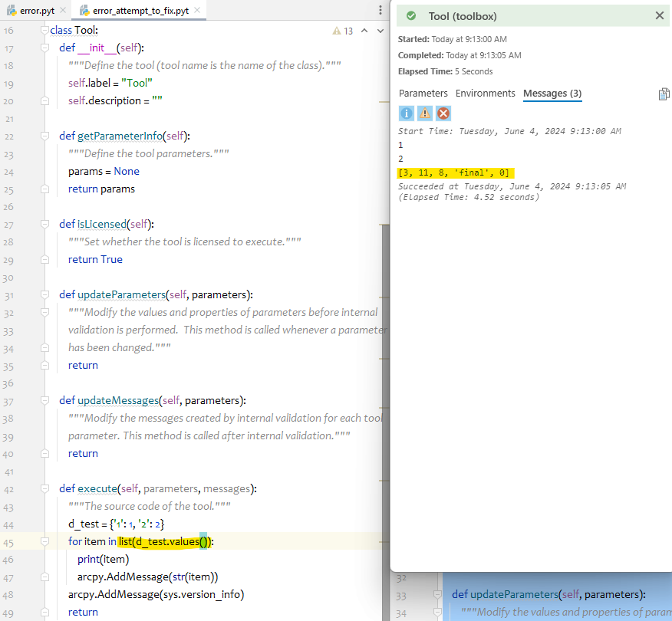The image size is (672, 621).
Task: Click the copy-messages-to-clipboard icon in Tool panel
Action: [x=664, y=94]
